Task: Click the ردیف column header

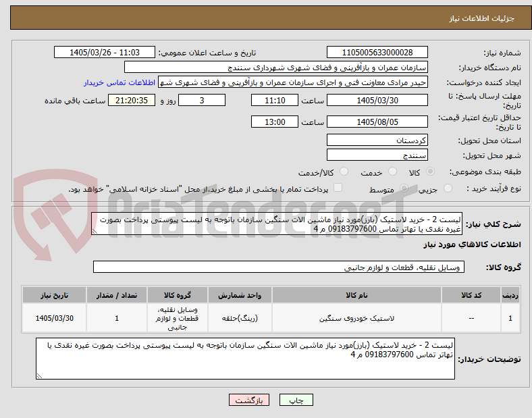Action: tap(510, 295)
